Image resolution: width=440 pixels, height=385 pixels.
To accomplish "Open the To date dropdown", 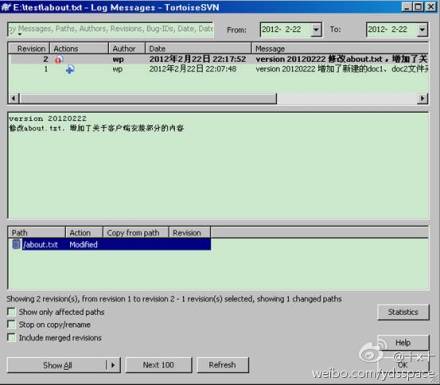I will coord(422,29).
